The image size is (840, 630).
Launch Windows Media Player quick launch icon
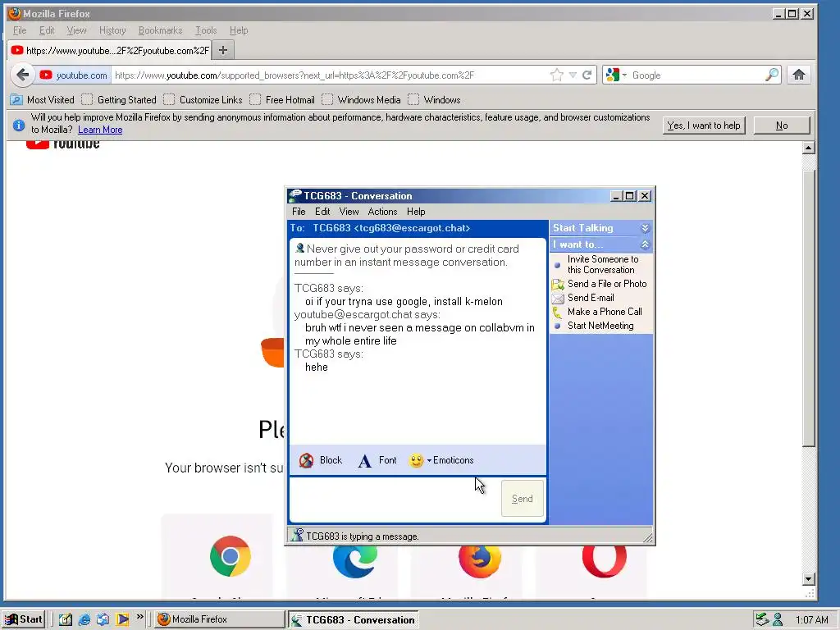122,619
